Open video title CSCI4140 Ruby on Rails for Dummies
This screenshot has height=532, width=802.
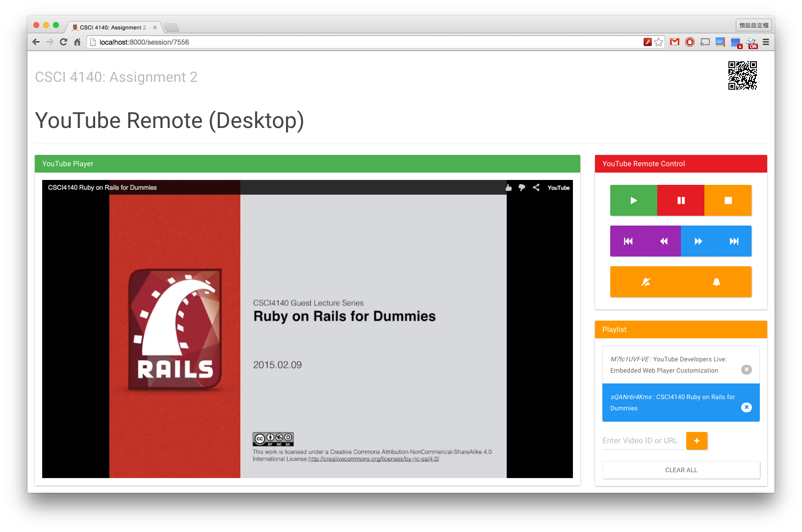pos(102,187)
